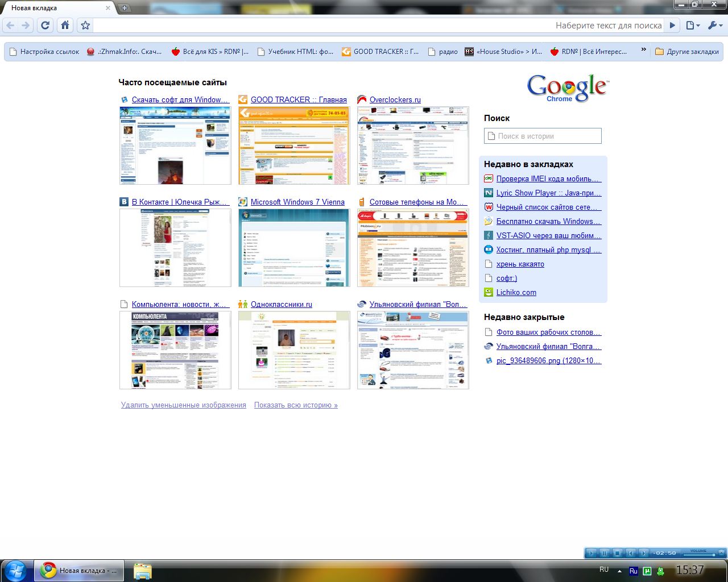Go to the Home page
The height and width of the screenshot is (582, 728).
[65, 25]
